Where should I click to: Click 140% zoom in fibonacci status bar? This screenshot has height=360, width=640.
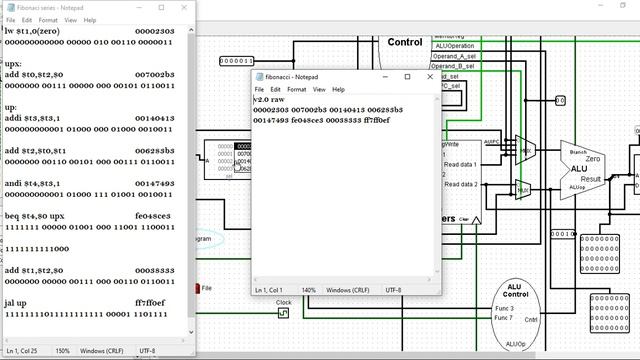(309, 290)
